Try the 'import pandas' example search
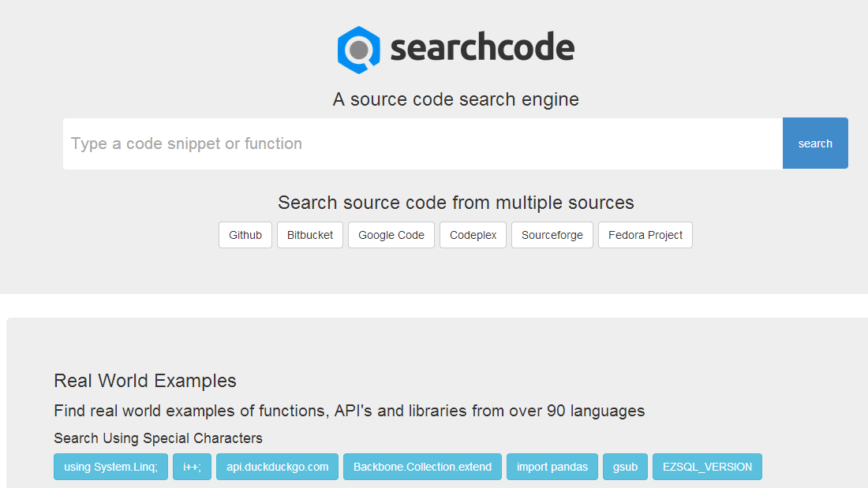This screenshot has width=868, height=488. (552, 467)
